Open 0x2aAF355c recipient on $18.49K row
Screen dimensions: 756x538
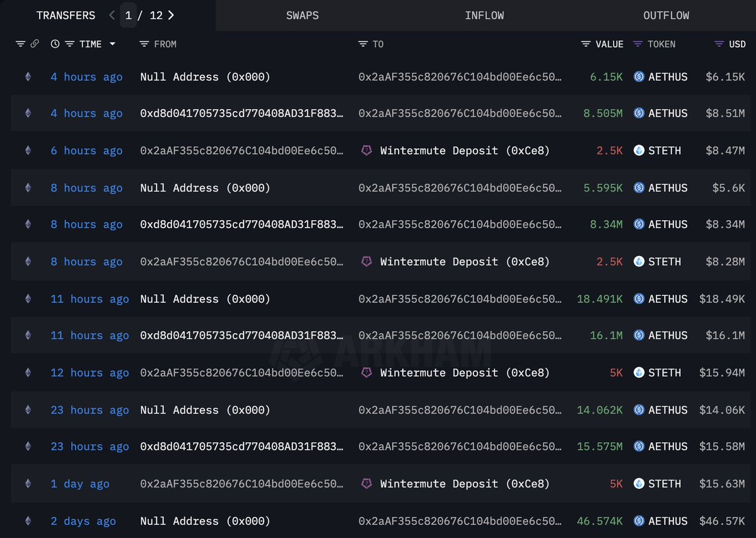tap(460, 299)
